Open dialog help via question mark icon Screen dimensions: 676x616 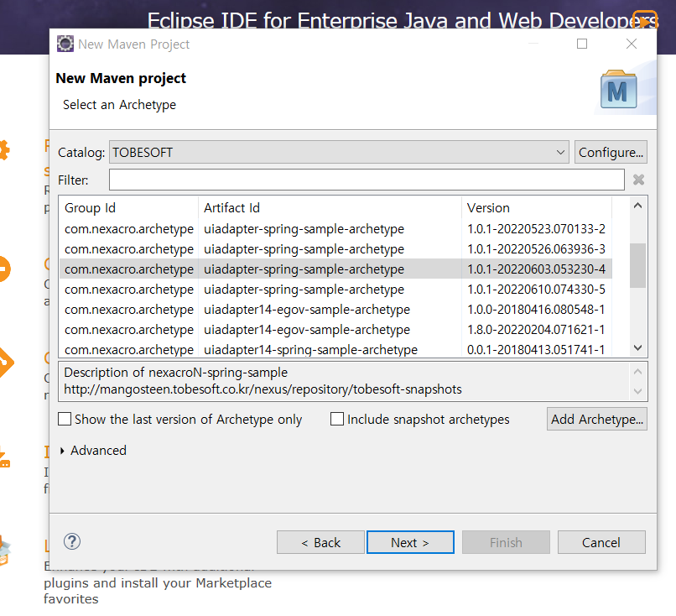(x=72, y=541)
